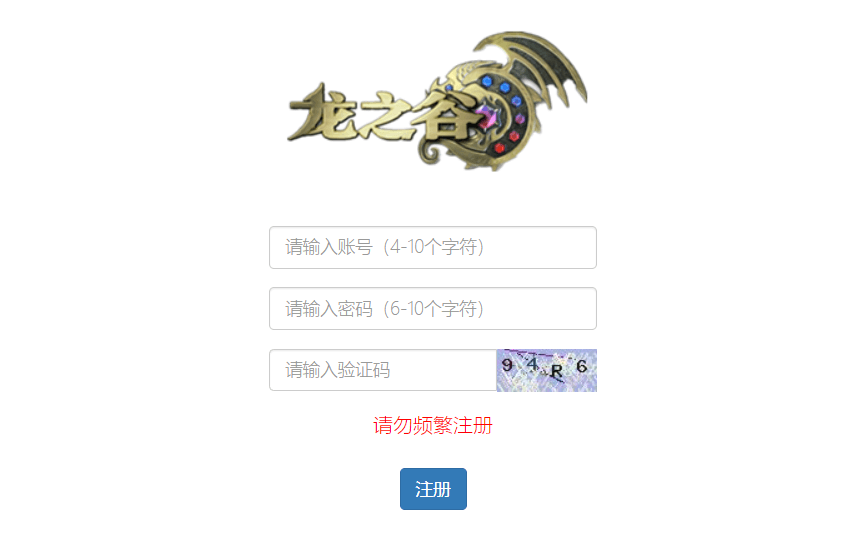Click the letter R in captcha image
Viewport: 851px width, 541px height.
(556, 372)
